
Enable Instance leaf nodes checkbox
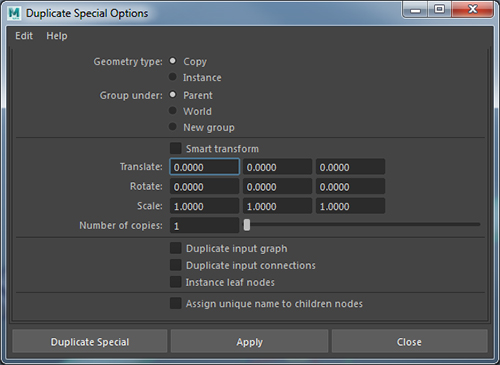tap(176, 282)
